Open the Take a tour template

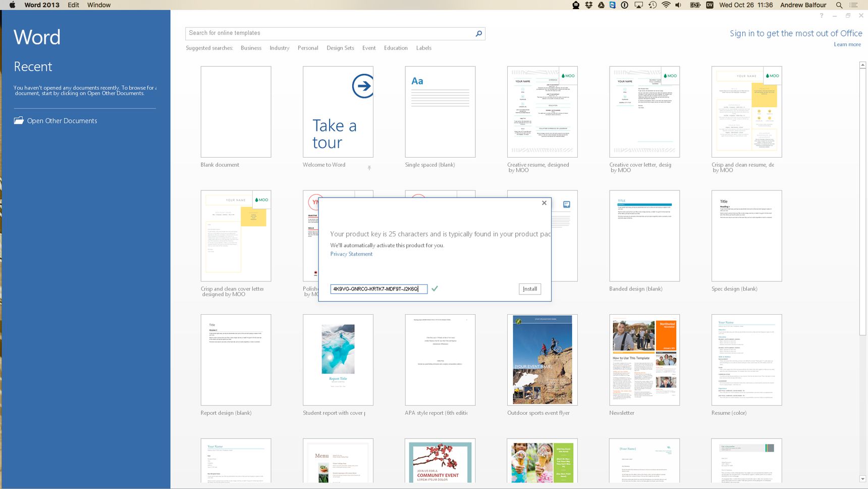click(338, 112)
